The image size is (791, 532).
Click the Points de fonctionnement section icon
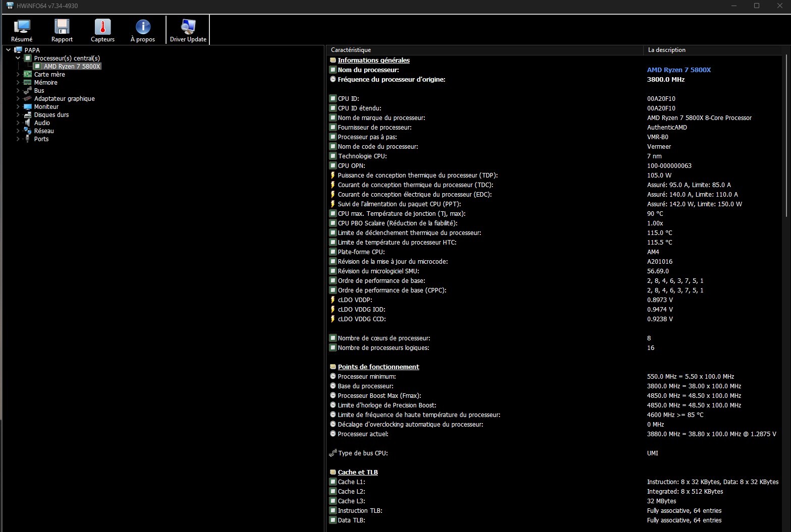pyautogui.click(x=333, y=367)
